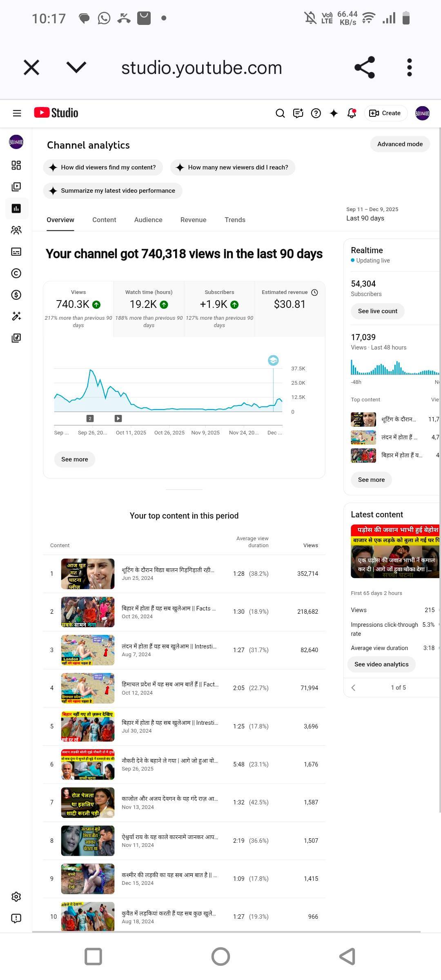Open the top-ranked video thumbnail

(x=88, y=574)
